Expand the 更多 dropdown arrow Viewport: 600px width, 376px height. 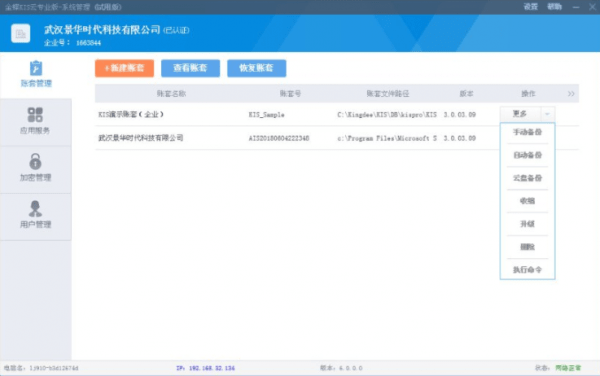pos(547,114)
